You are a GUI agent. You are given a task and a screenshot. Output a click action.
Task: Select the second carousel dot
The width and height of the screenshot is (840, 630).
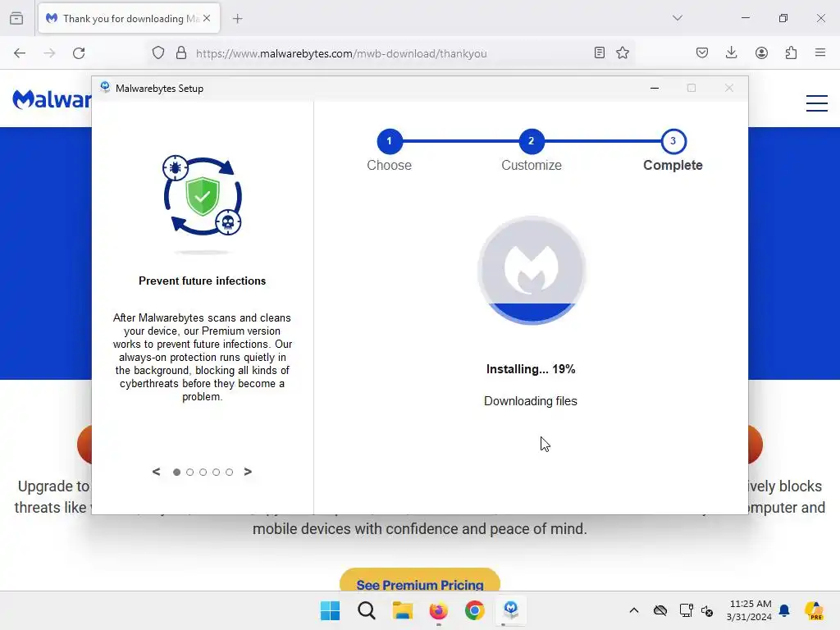[189, 472]
